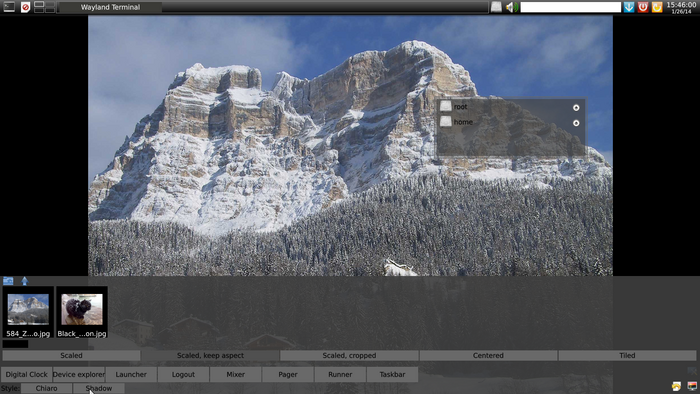Click the speaker volume mixer icon

tap(512, 7)
